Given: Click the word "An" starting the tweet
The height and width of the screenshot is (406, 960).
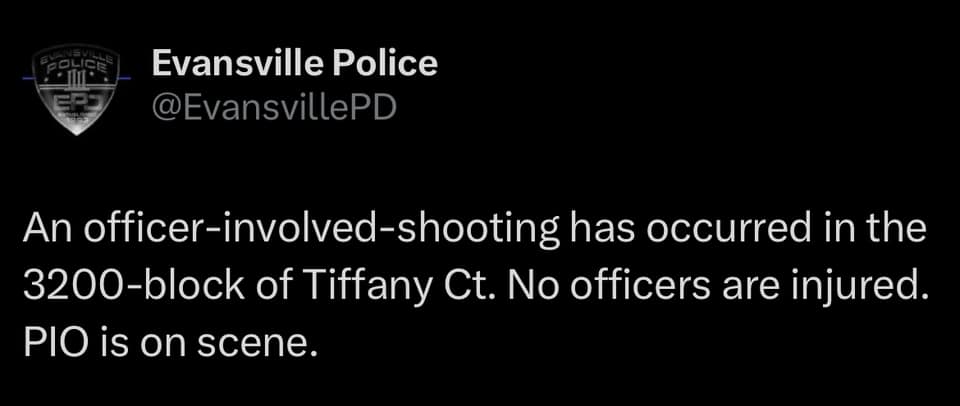Looking at the screenshot, I should point(48,229).
